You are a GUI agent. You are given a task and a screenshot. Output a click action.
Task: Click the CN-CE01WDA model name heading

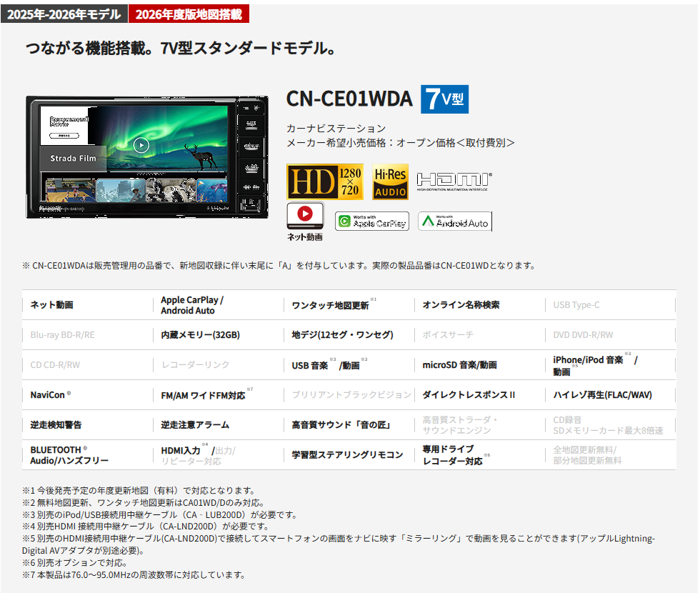349,99
